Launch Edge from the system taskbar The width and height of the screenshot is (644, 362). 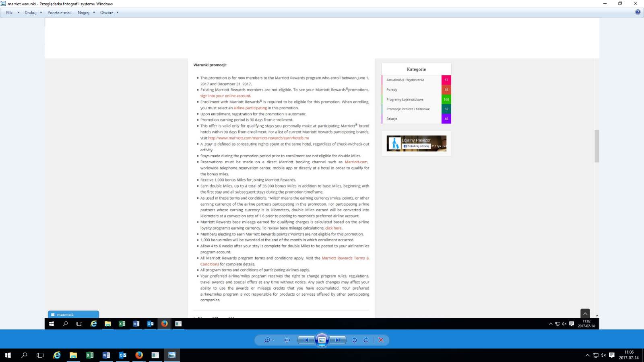coord(57,355)
